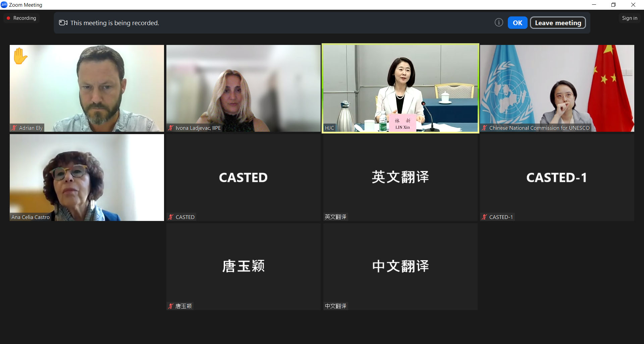
Task: Select the CASTED-1 participant tile
Action: click(557, 177)
